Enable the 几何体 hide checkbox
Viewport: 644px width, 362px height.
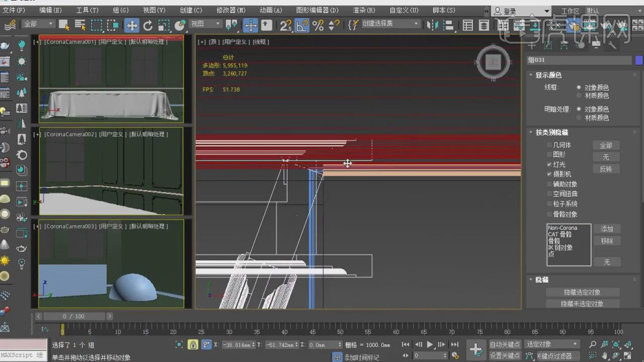click(x=549, y=145)
